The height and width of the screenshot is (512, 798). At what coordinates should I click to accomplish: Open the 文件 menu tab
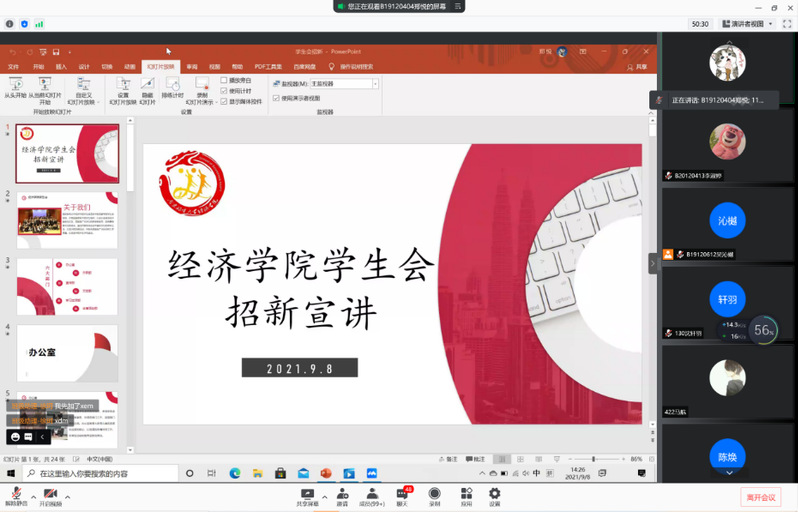tap(14, 67)
